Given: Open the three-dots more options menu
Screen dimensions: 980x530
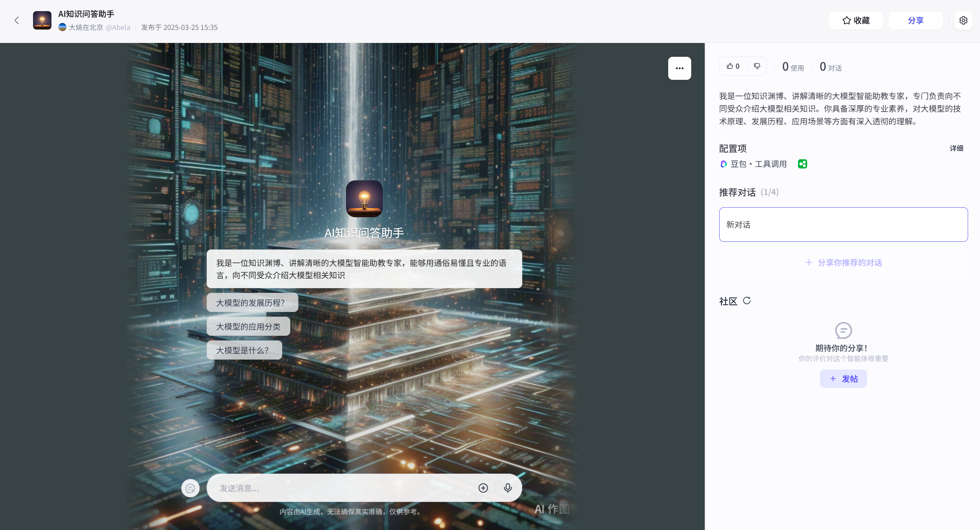Looking at the screenshot, I should pos(679,68).
